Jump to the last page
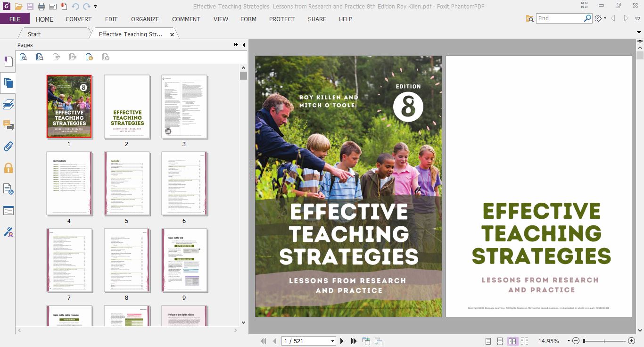Image resolution: width=644 pixels, height=347 pixels. coord(354,341)
